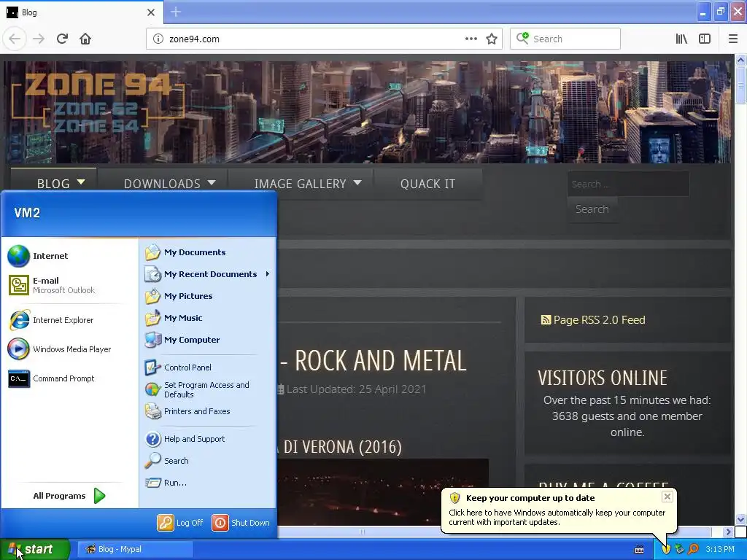
Task: Click the ZONE 94 site logo
Action: click(x=98, y=102)
